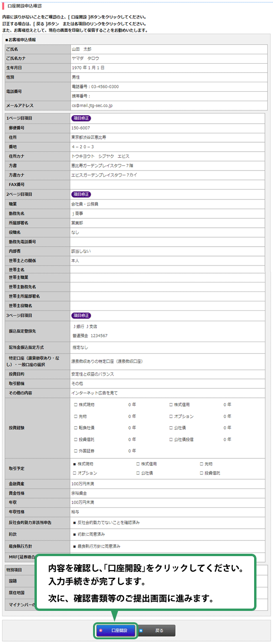Click the email address cs@mail.jtg-sec.co.jp
The width and height of the screenshot is (273, 644).
pyautogui.click(x=92, y=106)
